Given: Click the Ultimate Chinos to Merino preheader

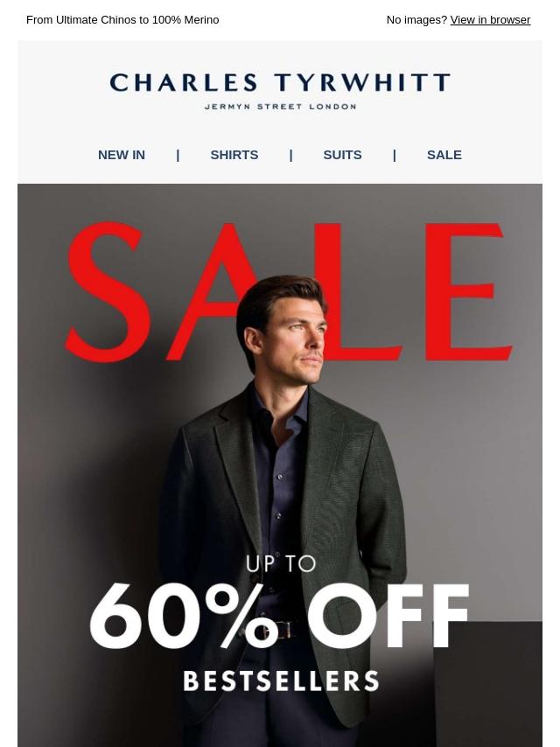Looking at the screenshot, I should [x=122, y=20].
